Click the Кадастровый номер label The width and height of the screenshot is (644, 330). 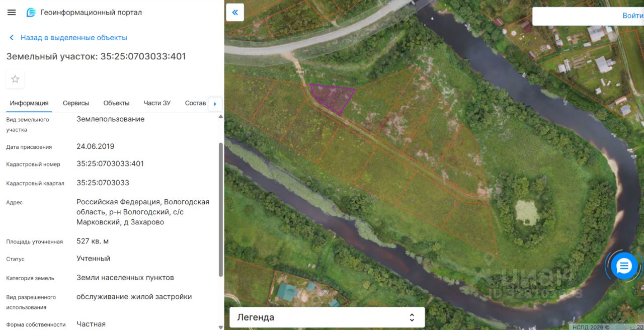pyautogui.click(x=33, y=164)
